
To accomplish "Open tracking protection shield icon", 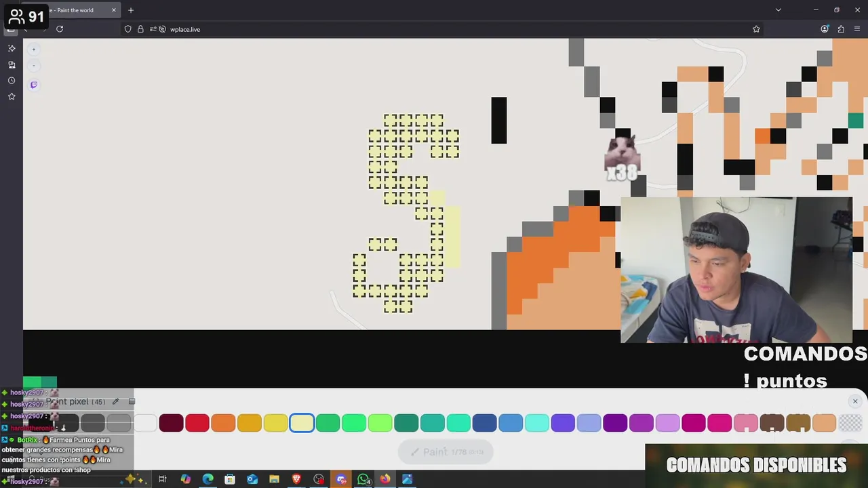I will click(127, 29).
